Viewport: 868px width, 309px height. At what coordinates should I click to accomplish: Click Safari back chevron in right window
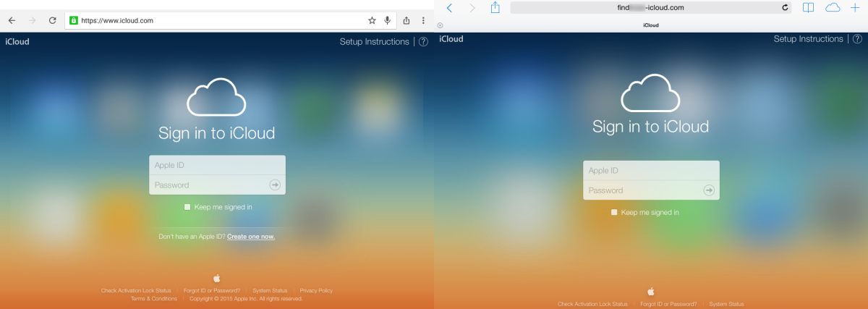[x=449, y=7]
